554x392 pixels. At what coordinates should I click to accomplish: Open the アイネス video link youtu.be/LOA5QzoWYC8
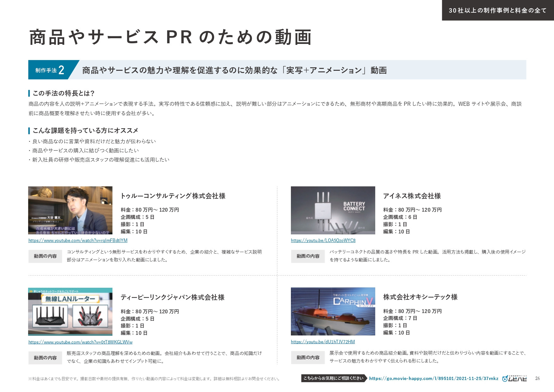tap(323, 241)
